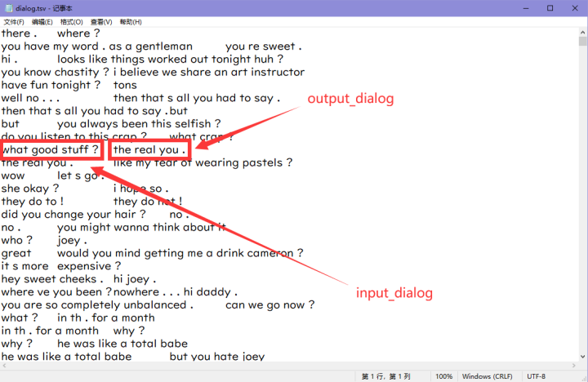The width and height of the screenshot is (588, 382).
Task: Click text "can we go now ?"
Action: (x=270, y=304)
